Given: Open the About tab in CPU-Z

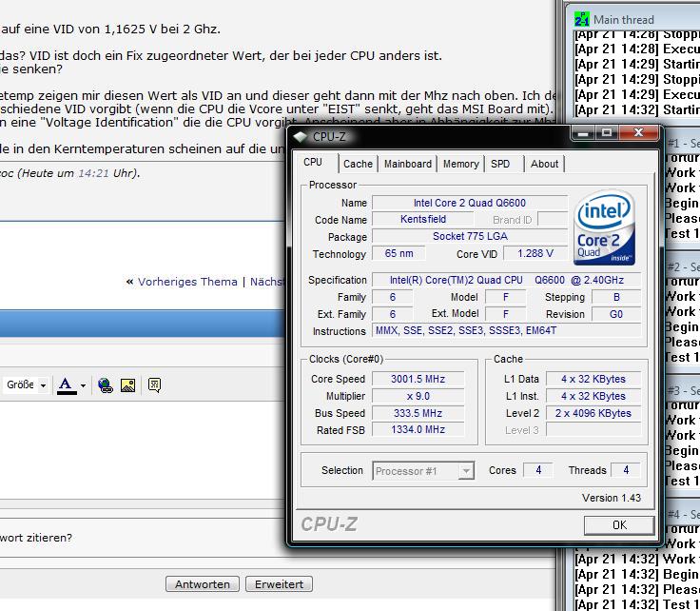Looking at the screenshot, I should 544,164.
